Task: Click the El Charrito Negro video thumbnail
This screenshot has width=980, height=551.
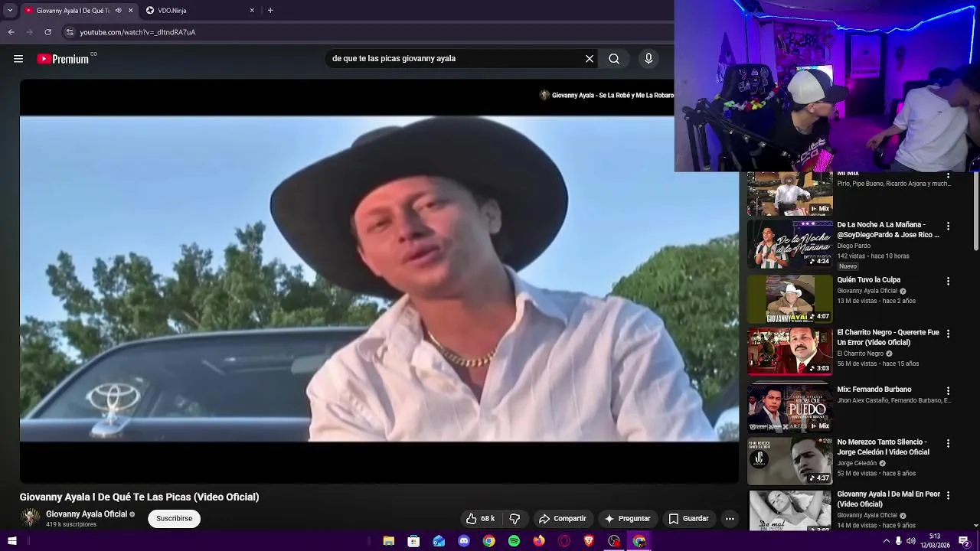Action: [789, 352]
